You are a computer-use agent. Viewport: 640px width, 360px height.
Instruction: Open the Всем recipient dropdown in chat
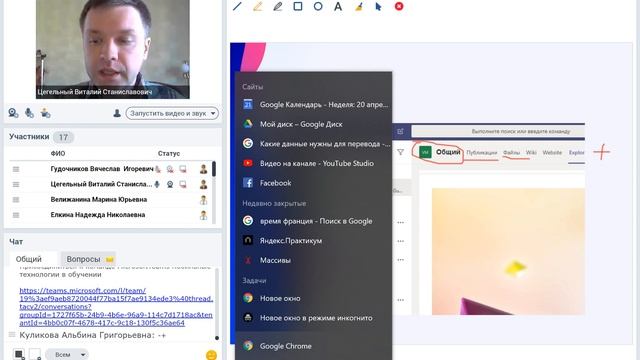coord(67,354)
